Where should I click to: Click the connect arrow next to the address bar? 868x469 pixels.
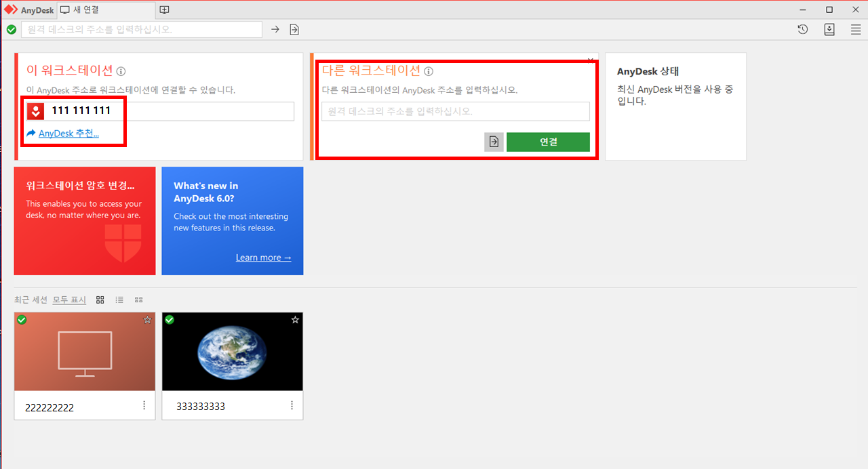275,29
